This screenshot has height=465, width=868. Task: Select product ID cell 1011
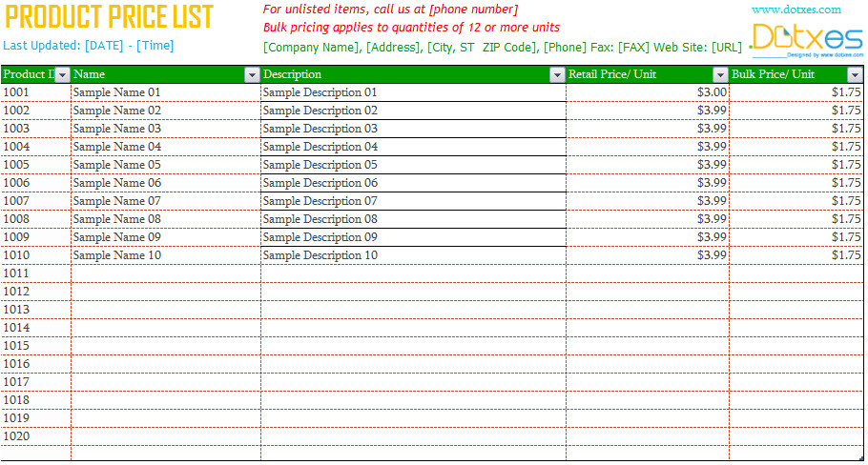pos(36,273)
